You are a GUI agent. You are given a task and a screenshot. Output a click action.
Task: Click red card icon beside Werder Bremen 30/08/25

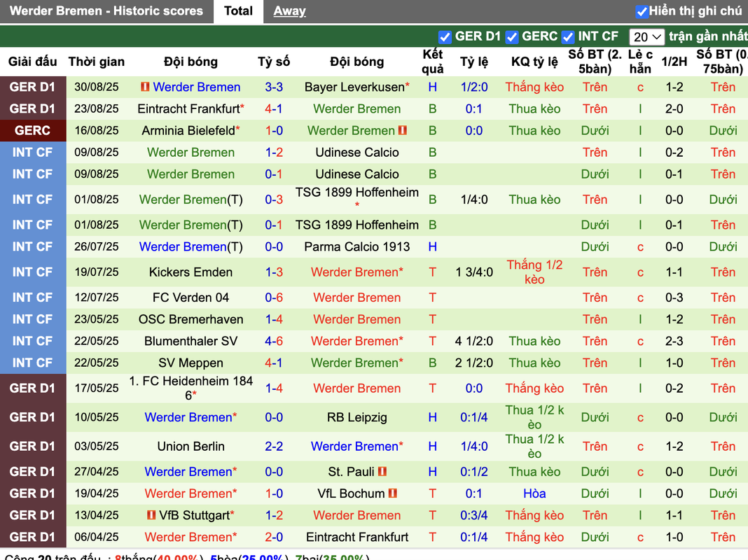pyautogui.click(x=145, y=87)
